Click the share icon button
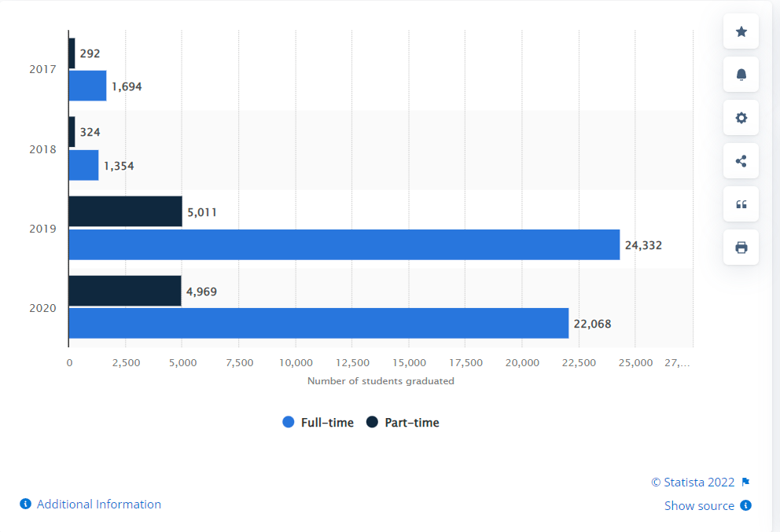 (x=741, y=161)
